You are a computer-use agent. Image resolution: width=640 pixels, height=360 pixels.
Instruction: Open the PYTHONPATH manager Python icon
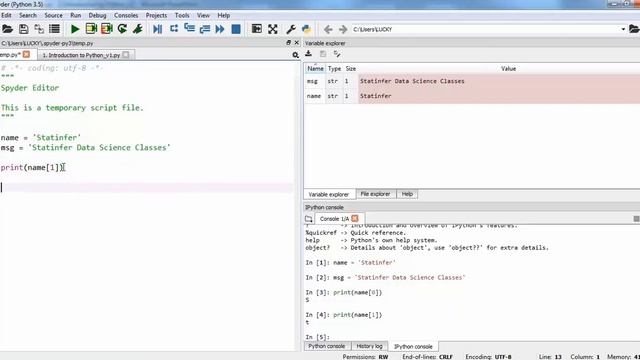[307, 29]
